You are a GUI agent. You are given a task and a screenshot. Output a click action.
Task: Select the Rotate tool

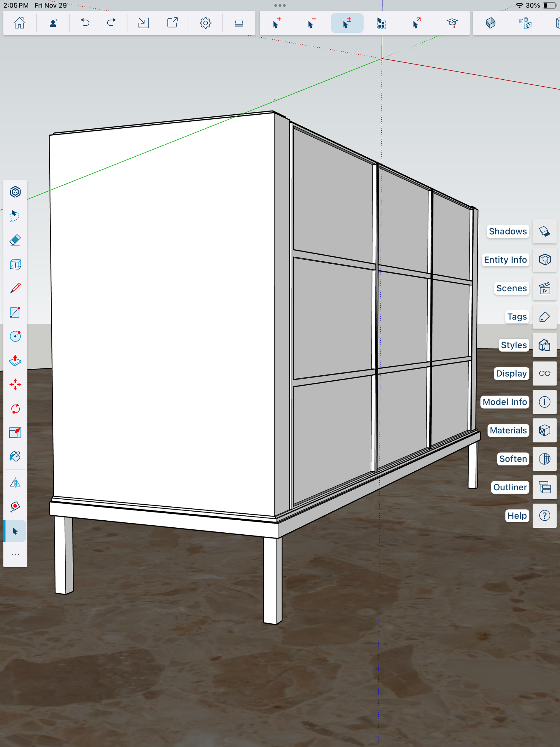(x=15, y=409)
